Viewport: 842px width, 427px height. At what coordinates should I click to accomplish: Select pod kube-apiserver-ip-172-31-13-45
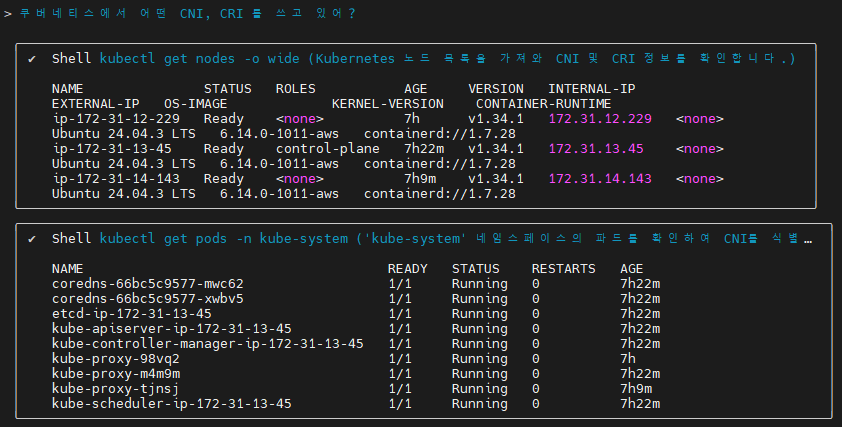tap(172, 329)
